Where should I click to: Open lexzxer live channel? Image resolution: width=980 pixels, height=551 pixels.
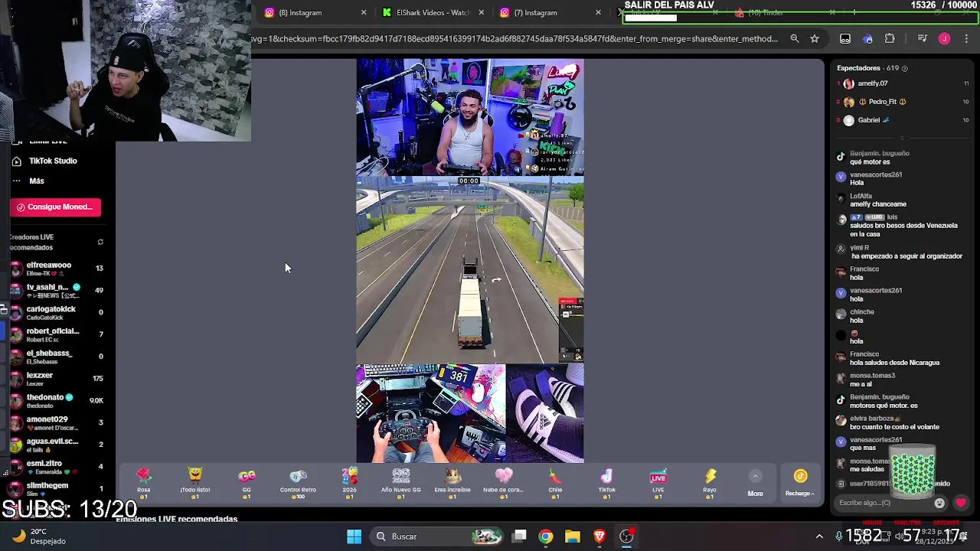[x=57, y=379]
